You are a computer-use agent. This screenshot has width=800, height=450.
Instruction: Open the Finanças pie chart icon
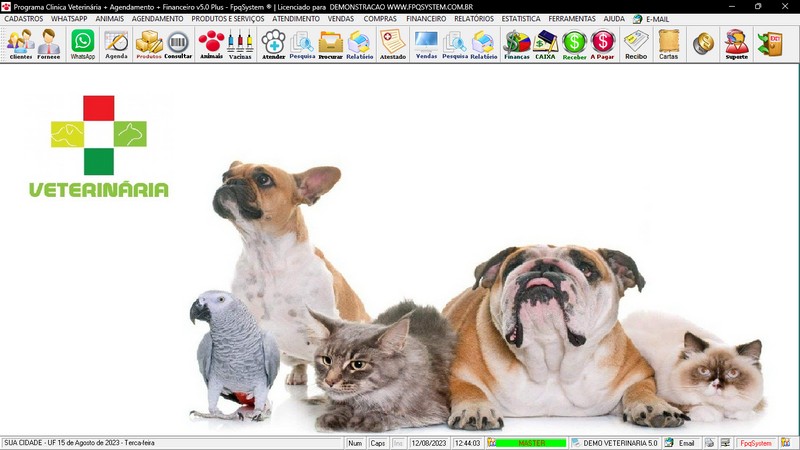coord(517,44)
